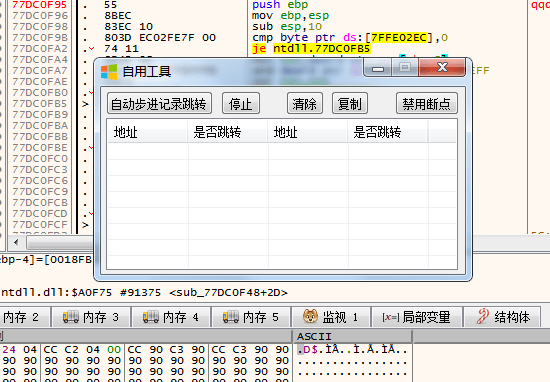Click the highlighted 7FFE02EC memory operand

pos(399,38)
